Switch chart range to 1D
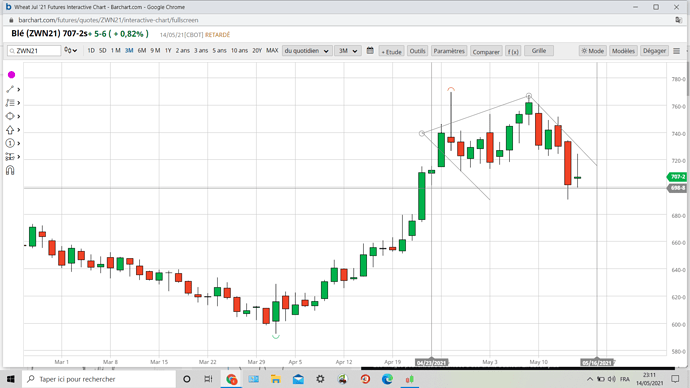Image resolution: width=690 pixels, height=388 pixels. click(91, 51)
